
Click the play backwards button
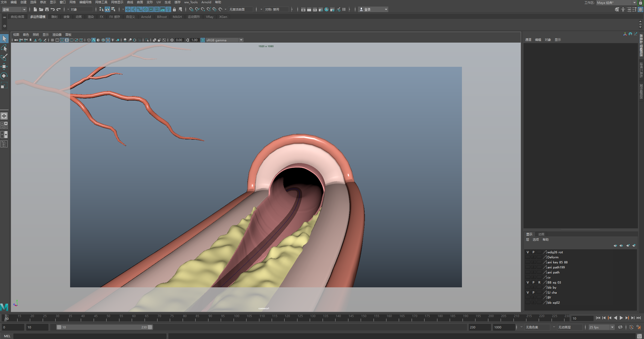(x=615, y=318)
